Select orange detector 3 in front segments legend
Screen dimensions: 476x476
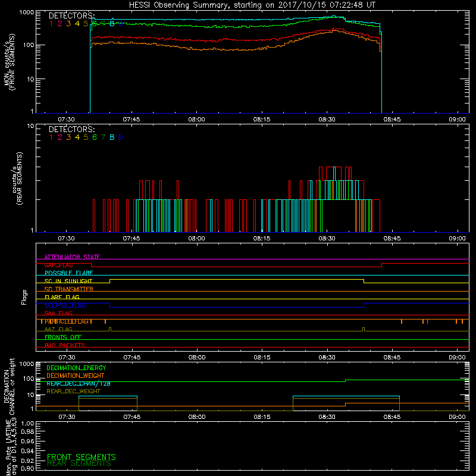[x=68, y=24]
